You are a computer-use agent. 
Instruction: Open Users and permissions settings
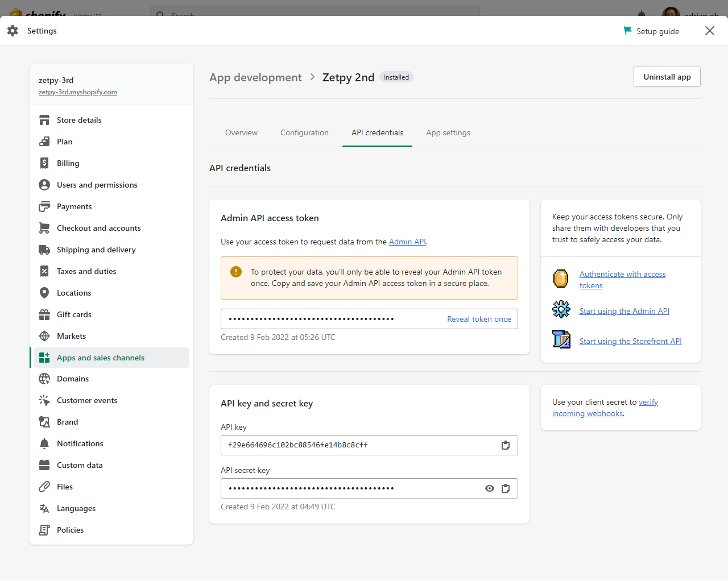[97, 185]
